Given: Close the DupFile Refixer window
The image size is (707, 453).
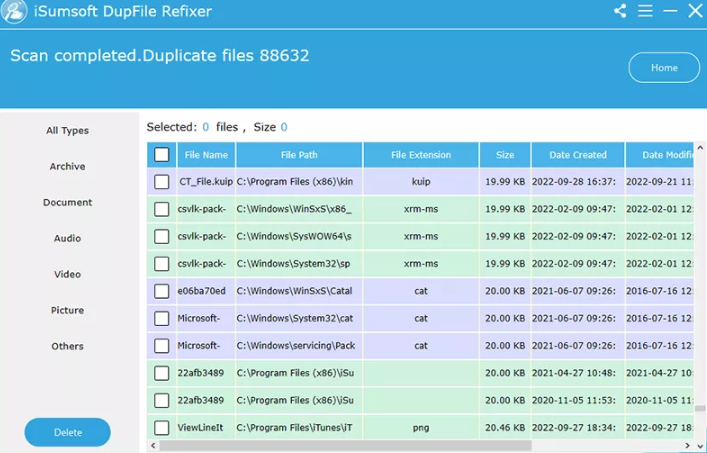Looking at the screenshot, I should [695, 10].
